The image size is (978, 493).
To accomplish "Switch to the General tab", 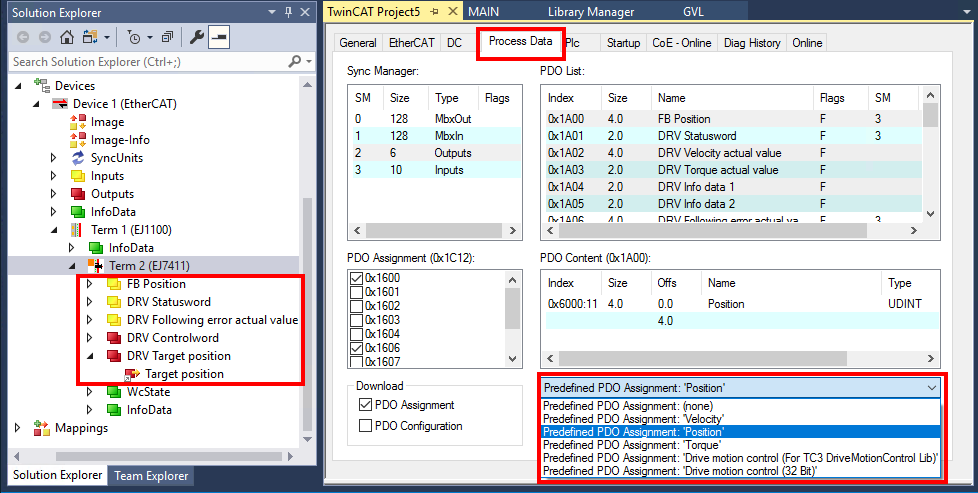I will tap(358, 43).
